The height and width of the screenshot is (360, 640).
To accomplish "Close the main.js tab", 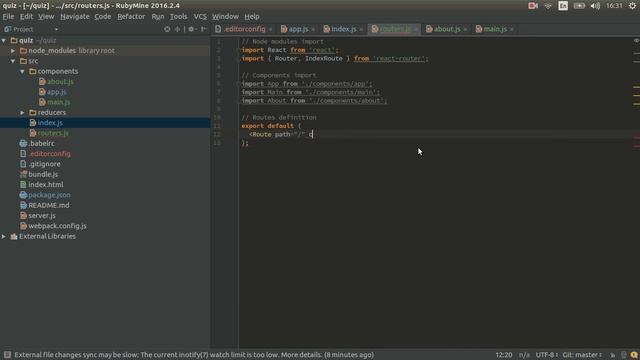I will click(x=512, y=29).
